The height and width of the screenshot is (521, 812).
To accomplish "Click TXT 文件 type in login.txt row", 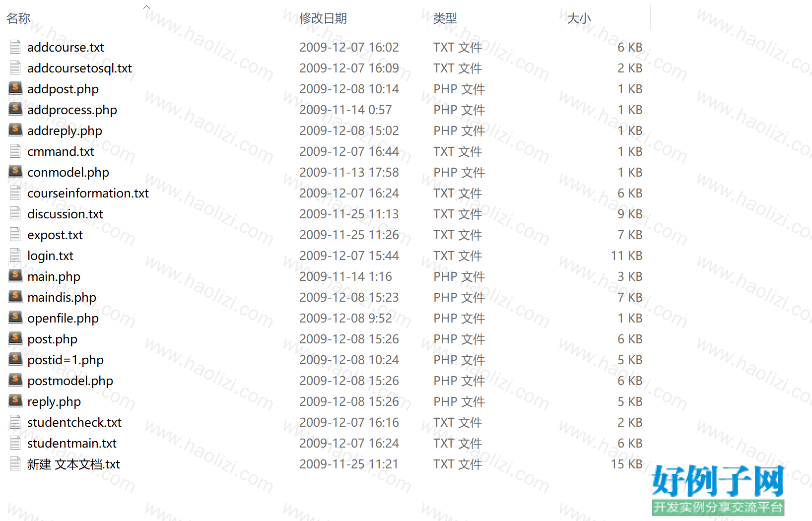I will [458, 256].
